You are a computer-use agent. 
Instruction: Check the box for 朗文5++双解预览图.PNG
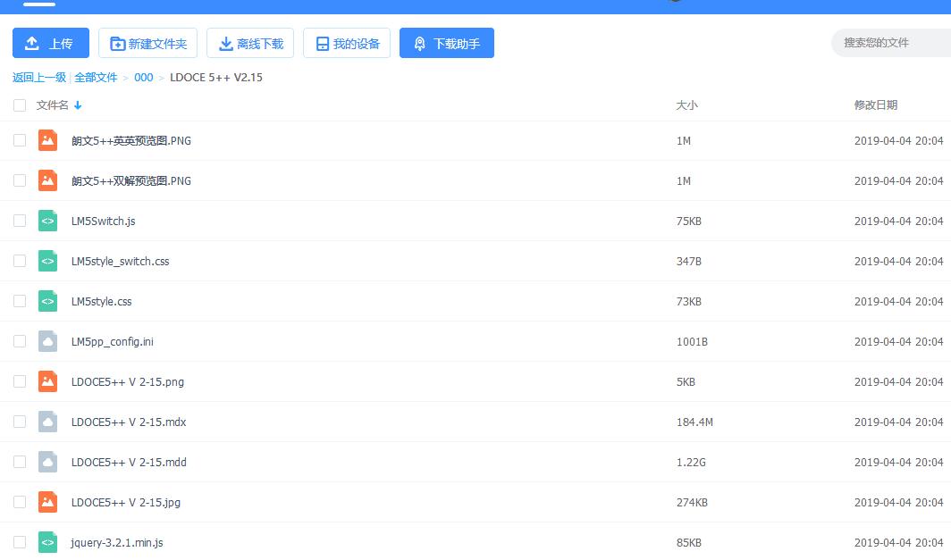pyautogui.click(x=20, y=180)
